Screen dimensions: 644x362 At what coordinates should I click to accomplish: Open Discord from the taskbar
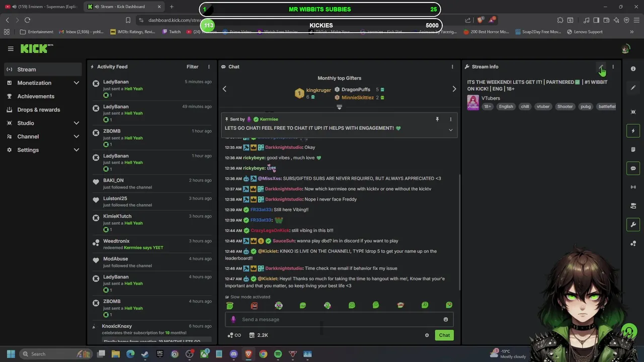pyautogui.click(x=233, y=354)
